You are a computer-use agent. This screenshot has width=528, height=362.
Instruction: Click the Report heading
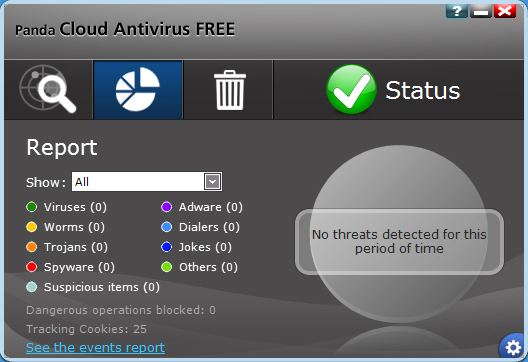pos(62,147)
